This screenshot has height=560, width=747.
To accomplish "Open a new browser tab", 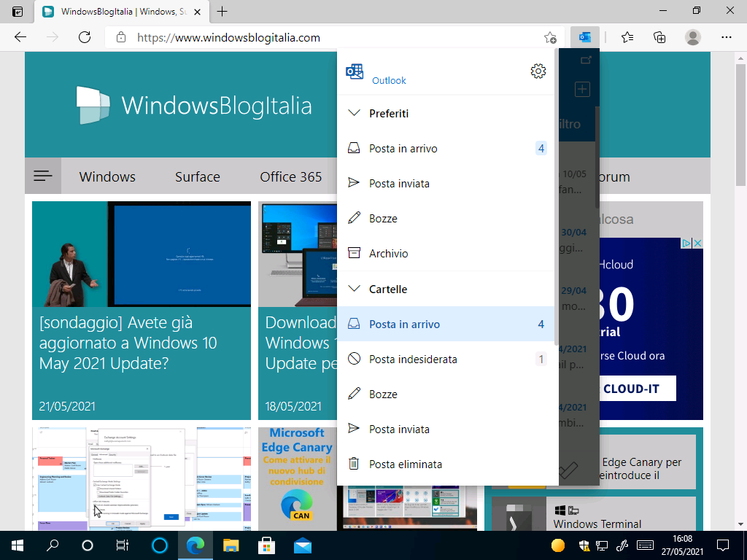I will (x=222, y=12).
